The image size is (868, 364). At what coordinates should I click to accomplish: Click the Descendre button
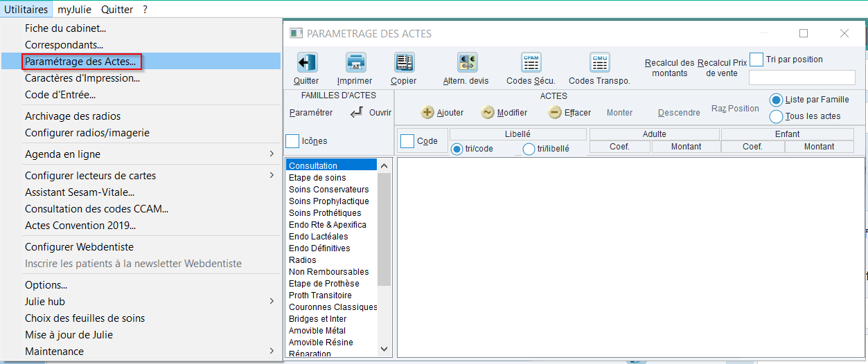pyautogui.click(x=679, y=112)
